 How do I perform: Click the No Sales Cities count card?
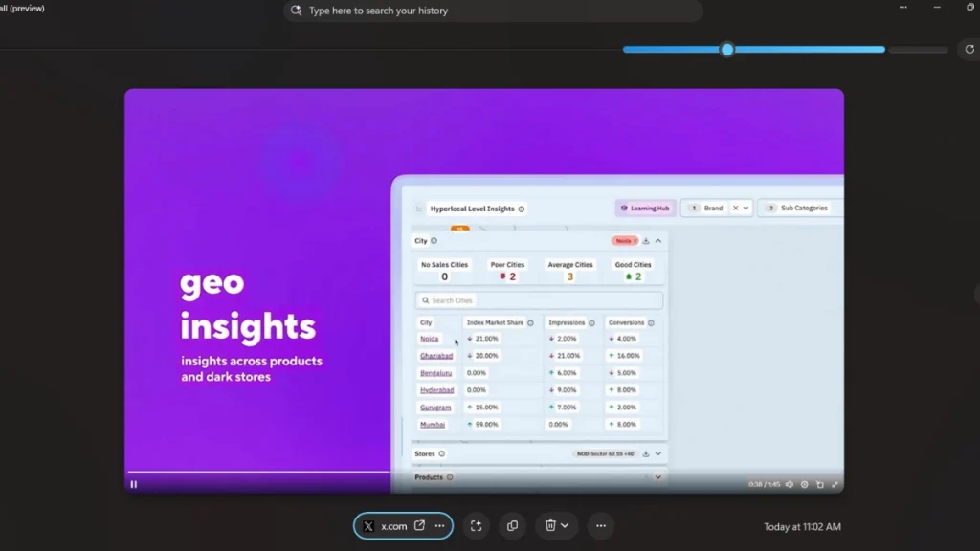(x=444, y=271)
